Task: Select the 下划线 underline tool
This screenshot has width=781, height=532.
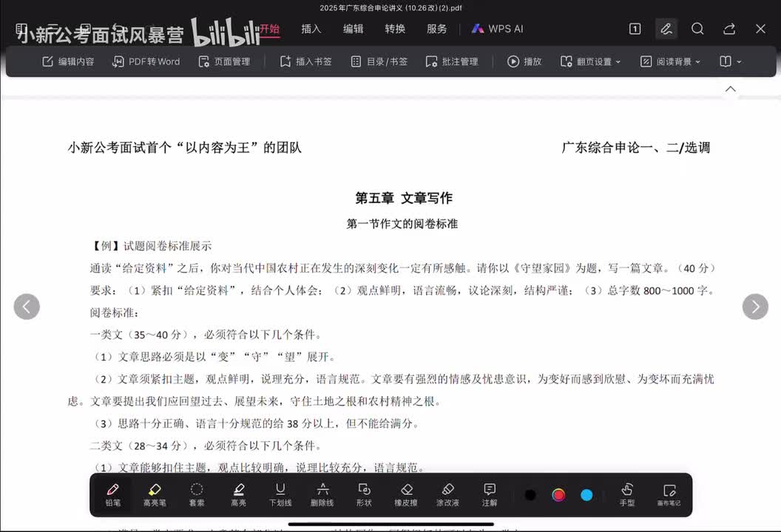Action: pyautogui.click(x=280, y=494)
